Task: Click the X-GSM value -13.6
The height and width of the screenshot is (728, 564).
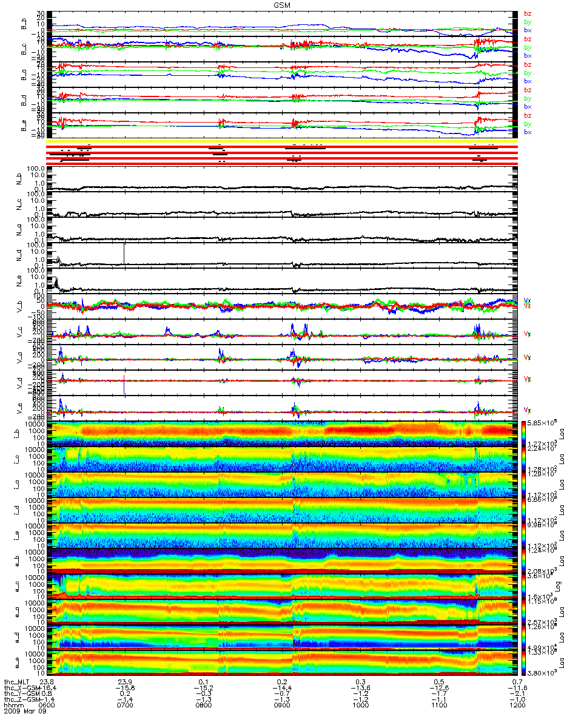Action: pos(360,688)
